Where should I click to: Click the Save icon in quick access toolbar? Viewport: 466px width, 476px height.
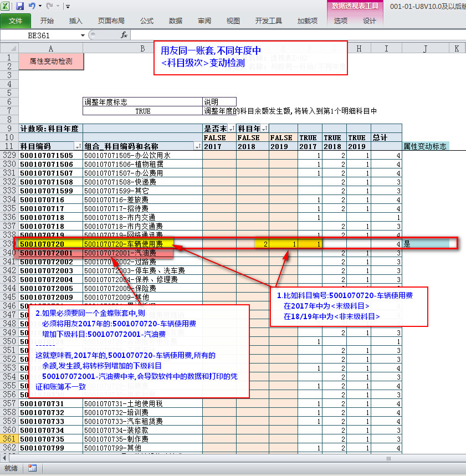pyautogui.click(x=20, y=6)
